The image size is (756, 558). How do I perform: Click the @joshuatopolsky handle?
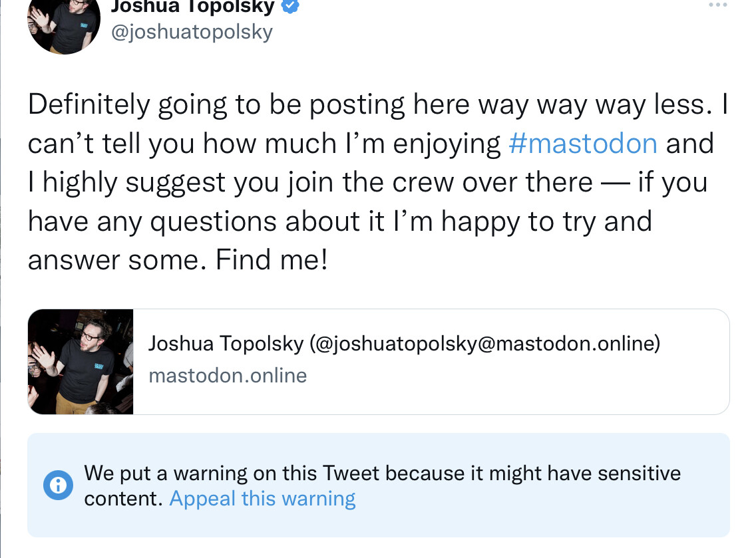tap(192, 32)
